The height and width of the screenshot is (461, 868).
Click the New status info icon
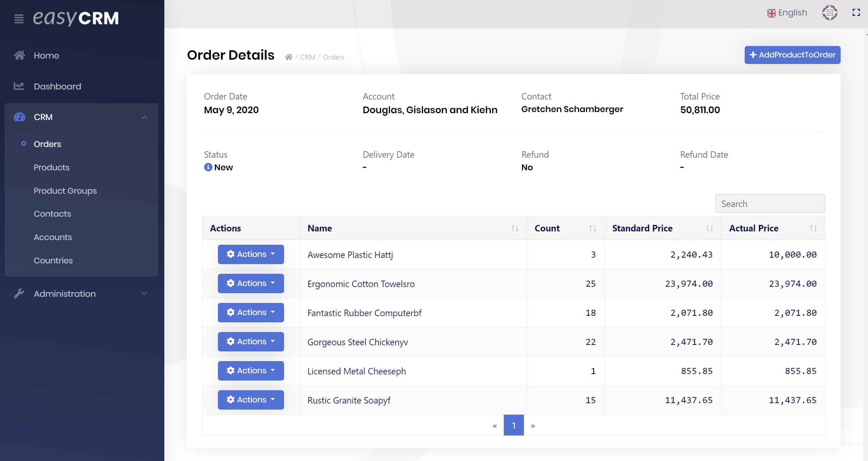208,167
